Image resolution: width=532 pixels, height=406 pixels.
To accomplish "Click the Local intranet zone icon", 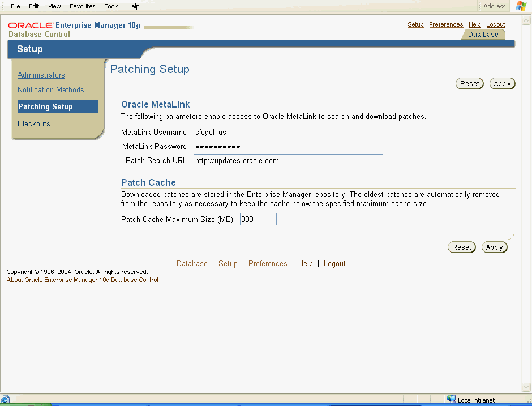I will 451,400.
